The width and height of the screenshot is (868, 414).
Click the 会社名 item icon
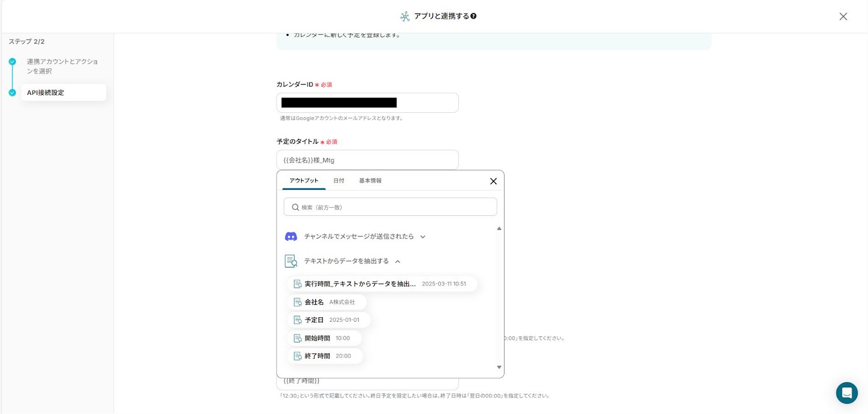point(297,302)
